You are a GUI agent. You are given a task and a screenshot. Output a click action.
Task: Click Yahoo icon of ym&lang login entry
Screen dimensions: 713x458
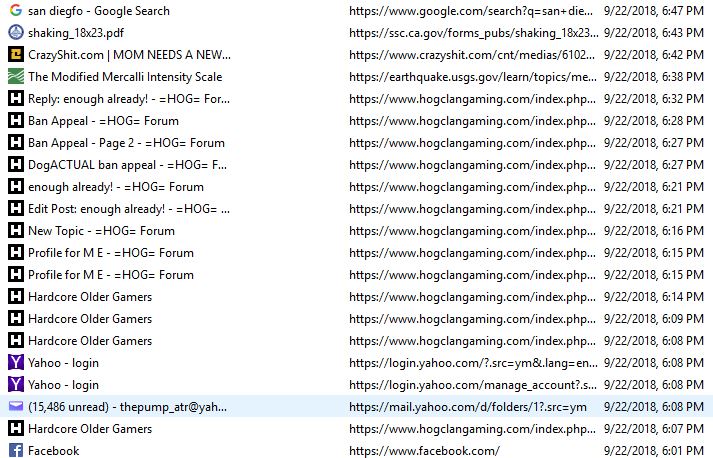pyautogui.click(x=16, y=362)
